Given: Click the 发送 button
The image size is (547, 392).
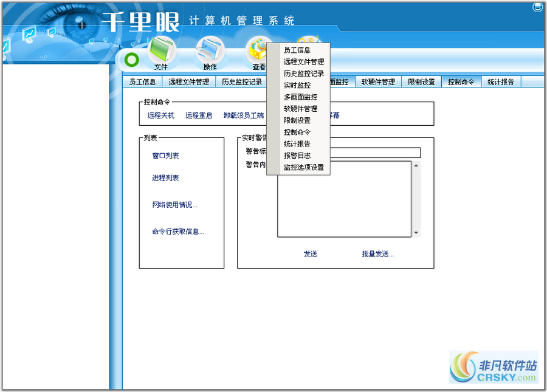Looking at the screenshot, I should [x=311, y=254].
